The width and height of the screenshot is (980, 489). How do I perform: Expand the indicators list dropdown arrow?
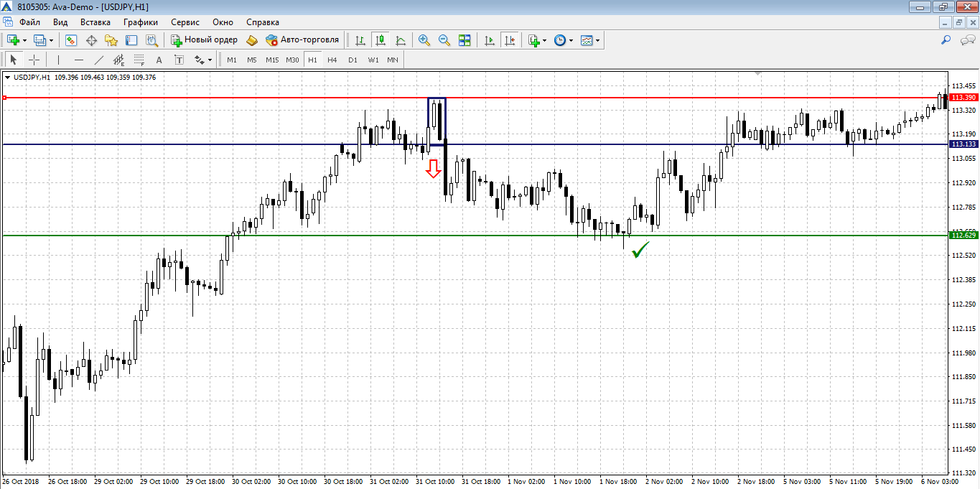[545, 41]
